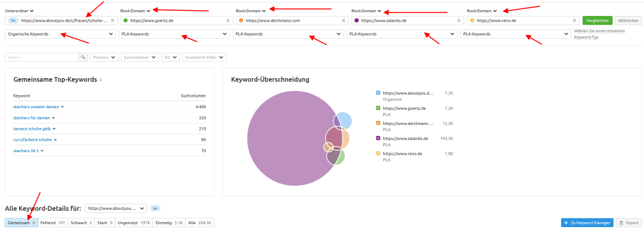The height and width of the screenshot is (231, 644).
Task: Toggle aboutyou.de checkbox in legend
Action: point(378,93)
